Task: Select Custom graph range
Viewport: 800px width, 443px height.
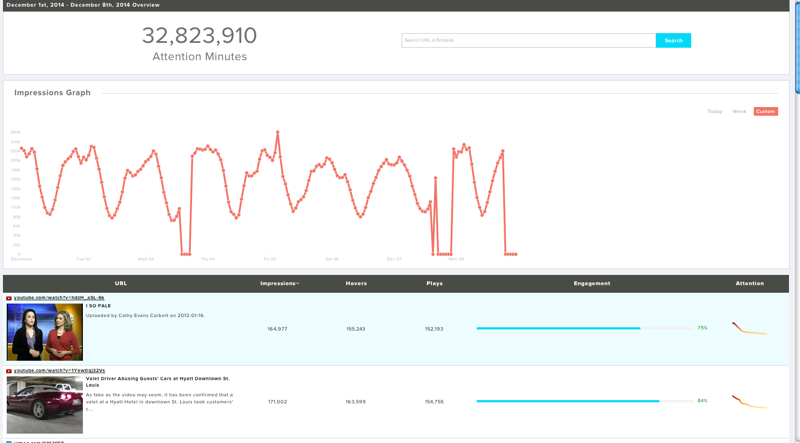Action: click(765, 112)
